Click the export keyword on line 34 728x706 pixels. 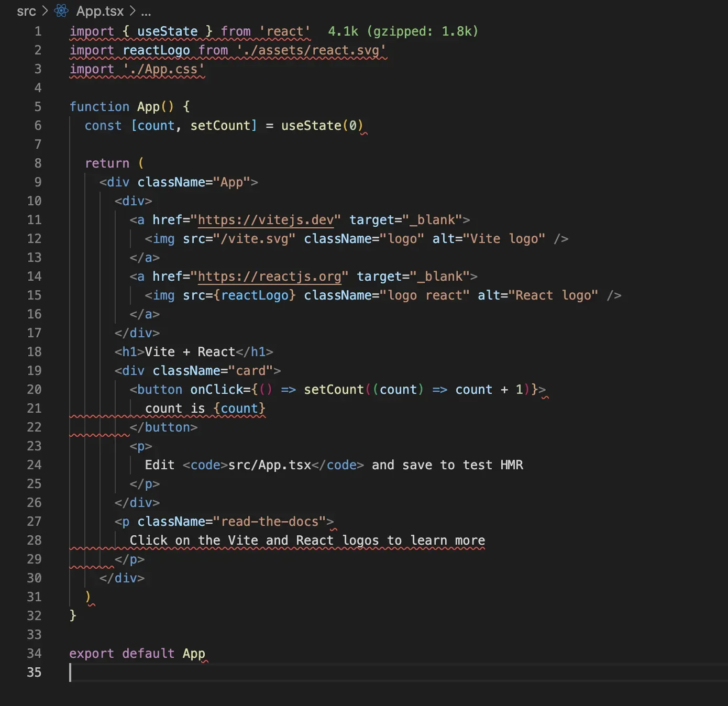92,654
